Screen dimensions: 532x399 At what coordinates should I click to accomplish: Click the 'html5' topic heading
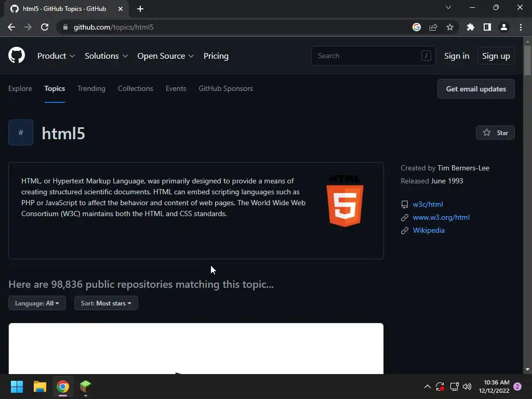[x=63, y=134]
